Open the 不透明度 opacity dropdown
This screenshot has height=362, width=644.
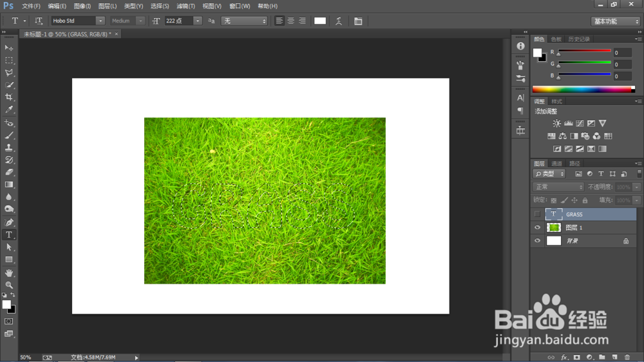(x=637, y=187)
